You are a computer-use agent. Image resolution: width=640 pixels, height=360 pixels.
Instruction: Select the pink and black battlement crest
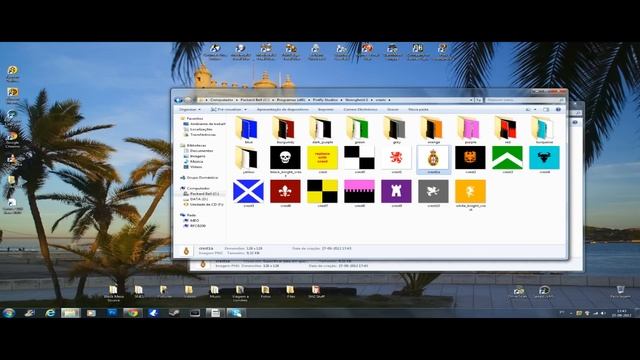[x=359, y=191]
